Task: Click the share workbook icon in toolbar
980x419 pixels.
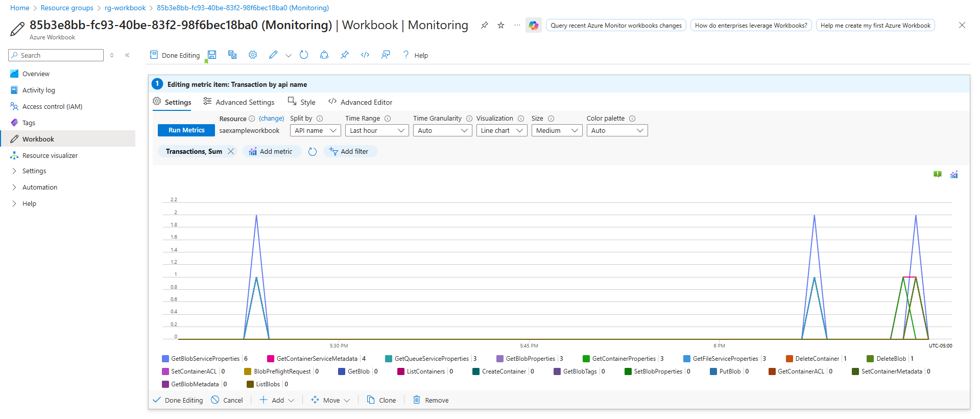Action: 324,55
